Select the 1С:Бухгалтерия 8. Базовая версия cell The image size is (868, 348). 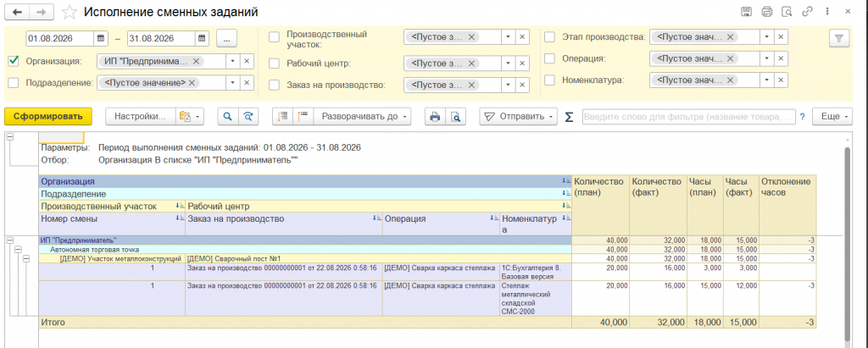coord(536,272)
